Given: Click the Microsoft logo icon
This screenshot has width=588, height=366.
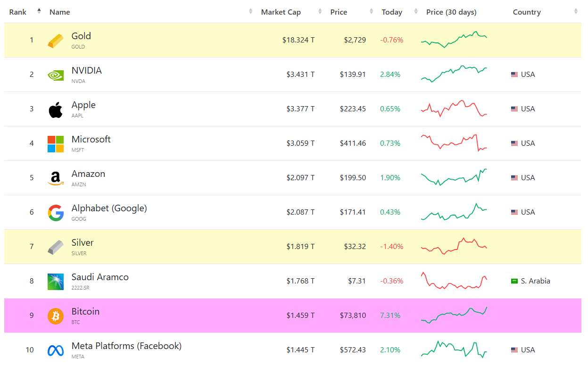Looking at the screenshot, I should pos(55,144).
